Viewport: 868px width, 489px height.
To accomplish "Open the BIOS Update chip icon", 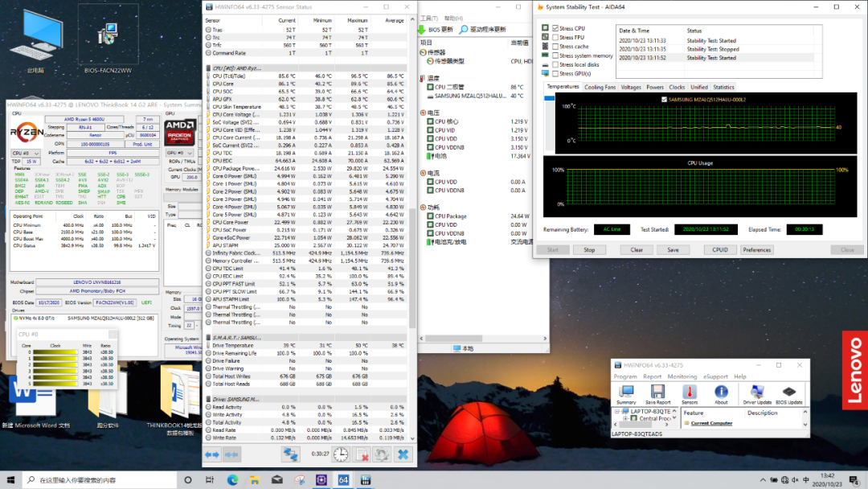I will click(789, 392).
